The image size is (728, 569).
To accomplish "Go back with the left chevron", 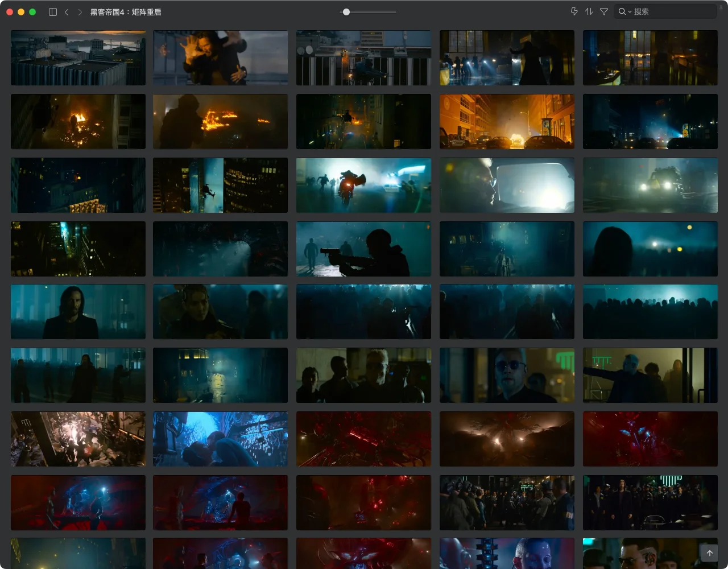I will [x=67, y=11].
